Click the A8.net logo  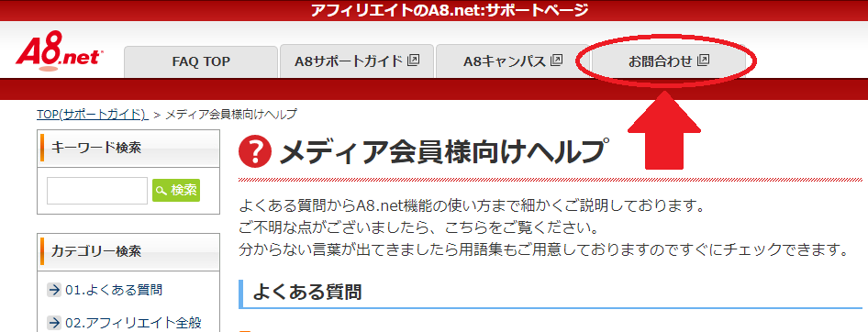(x=60, y=51)
